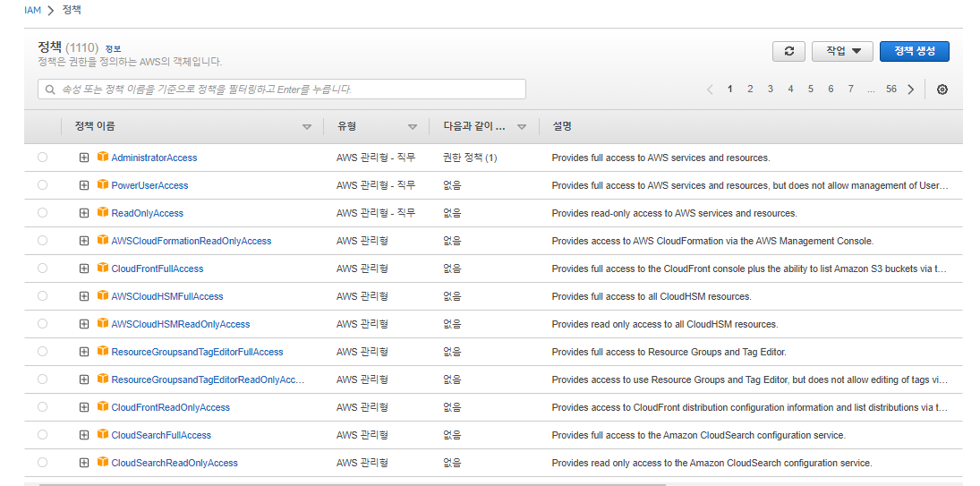
Task: Click the policy icon beside CloudSearchReadOnlyAccess
Action: (x=103, y=462)
